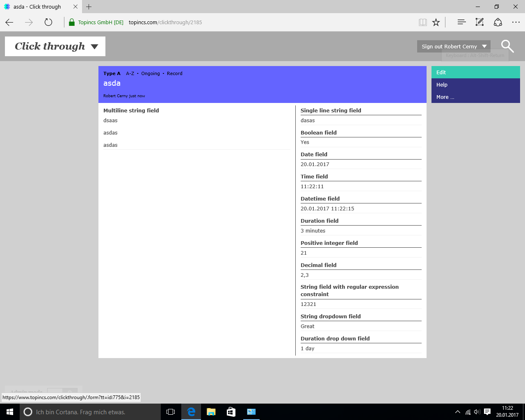Open File Explorer from the taskbar
This screenshot has height=420, width=525.
(x=211, y=412)
